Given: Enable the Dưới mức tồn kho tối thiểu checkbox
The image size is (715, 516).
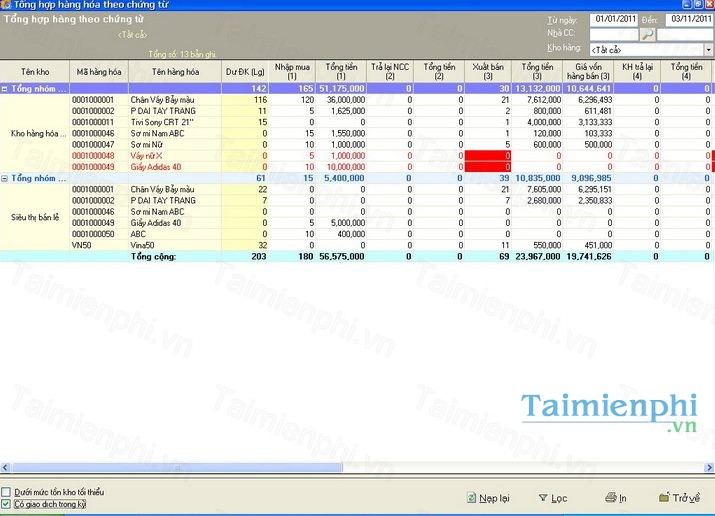Looking at the screenshot, I should 7,492.
